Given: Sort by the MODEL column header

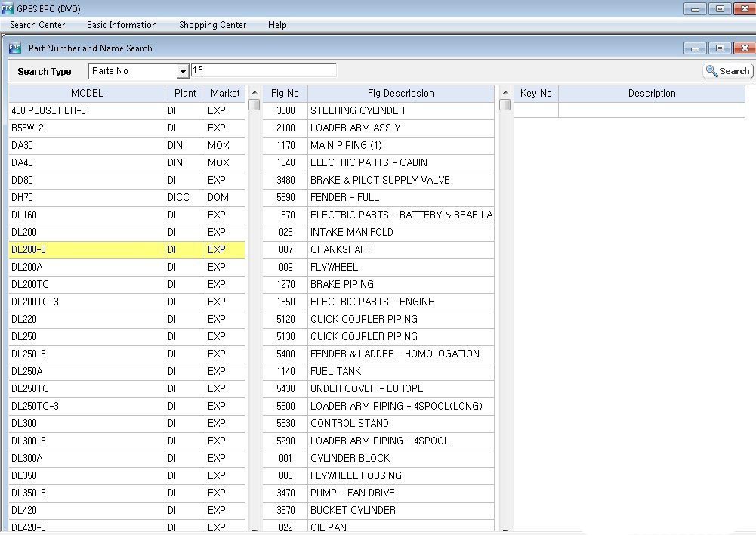Looking at the screenshot, I should (87, 94).
